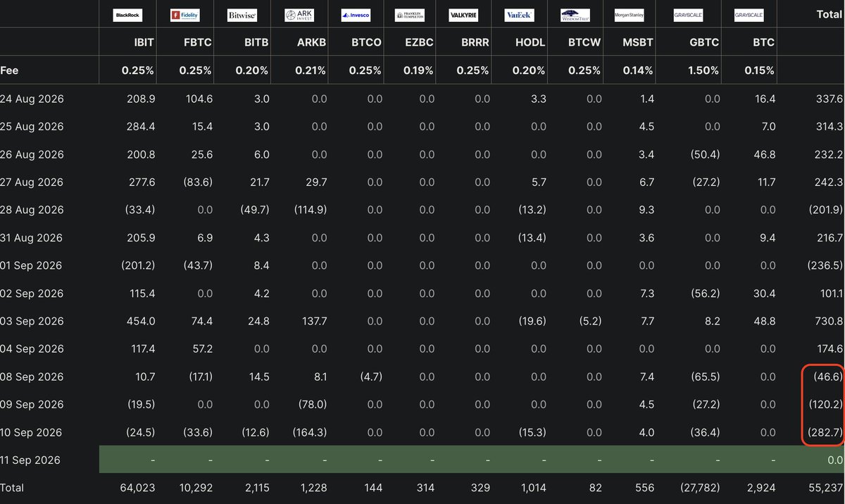
Task: Select the EZBC column header
Action: coord(420,42)
